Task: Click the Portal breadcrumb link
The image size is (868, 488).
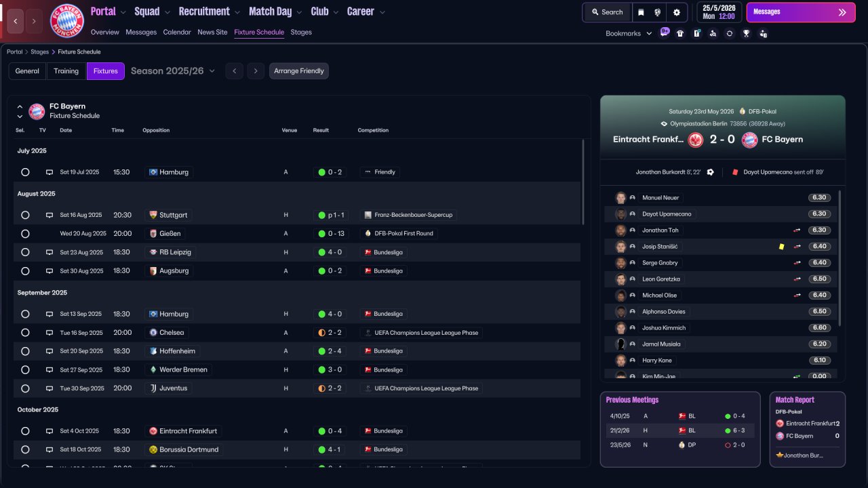Action: click(x=14, y=52)
